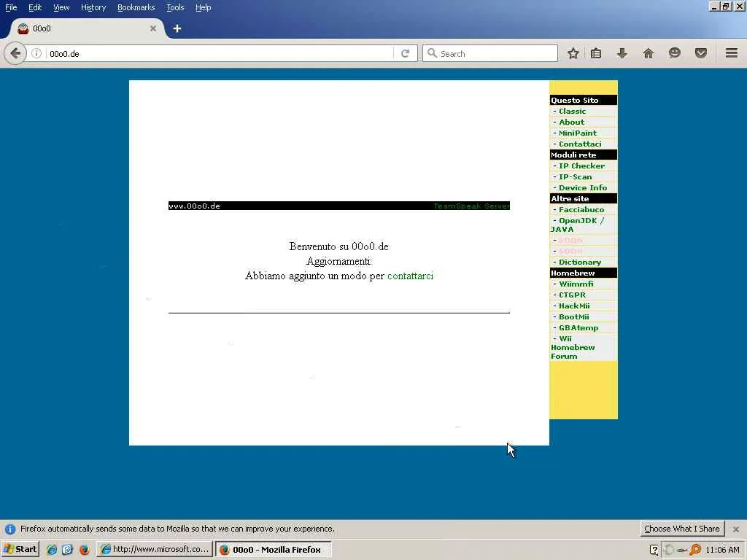Open the Contattaci sidebar link
The height and width of the screenshot is (560, 747).
(x=580, y=144)
